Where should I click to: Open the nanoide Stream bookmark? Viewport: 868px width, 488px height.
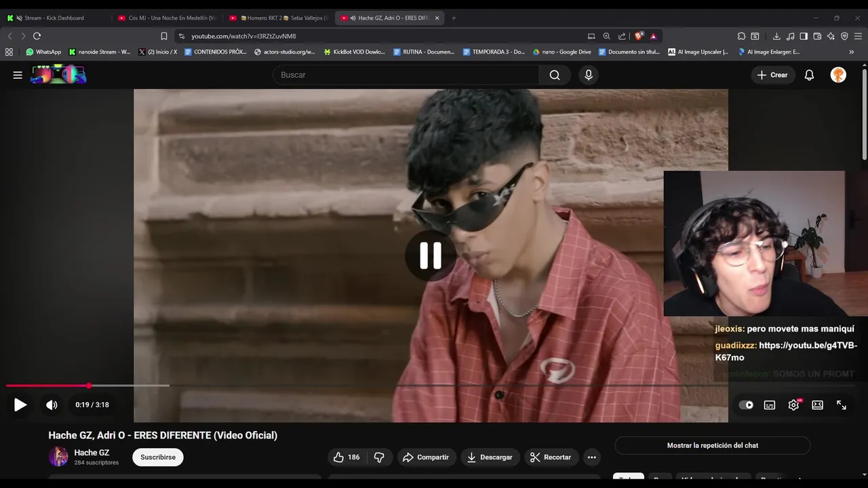(x=100, y=52)
